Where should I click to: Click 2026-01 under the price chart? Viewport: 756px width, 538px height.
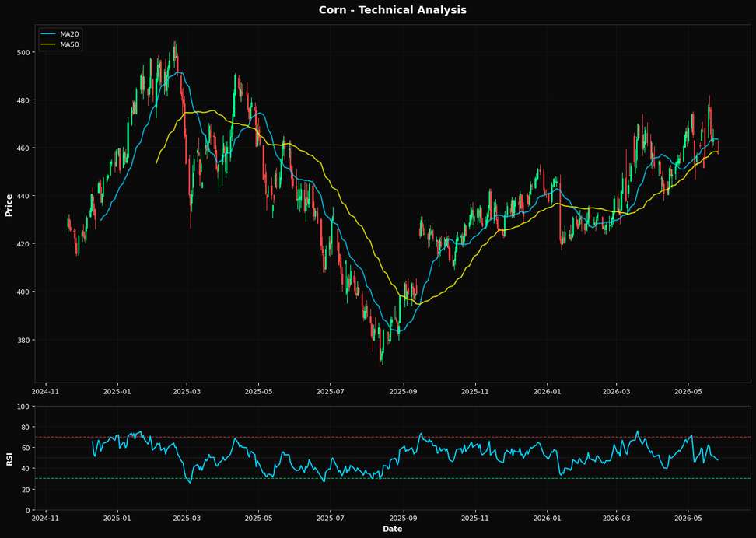(x=547, y=391)
